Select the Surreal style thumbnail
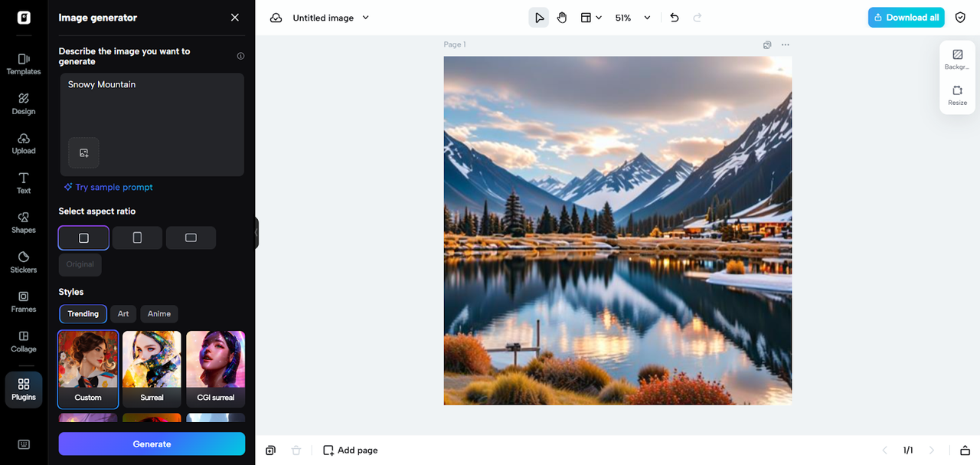 [152, 369]
